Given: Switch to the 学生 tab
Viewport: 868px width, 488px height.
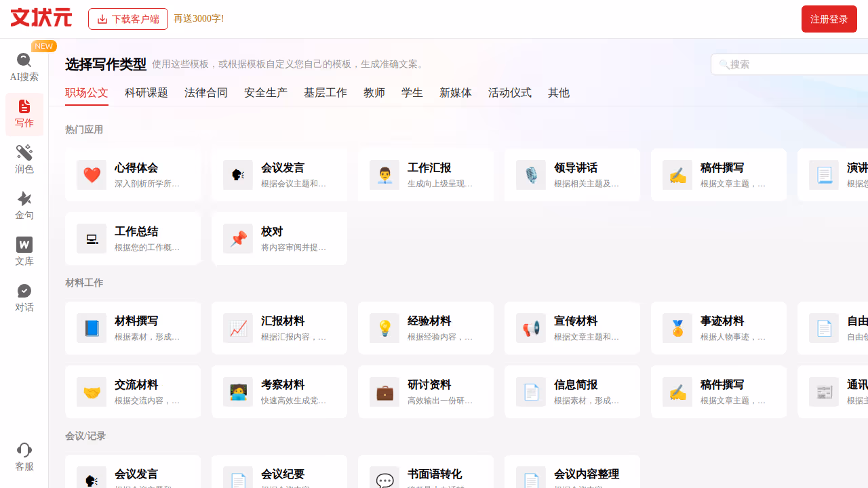Looking at the screenshot, I should pos(412,93).
